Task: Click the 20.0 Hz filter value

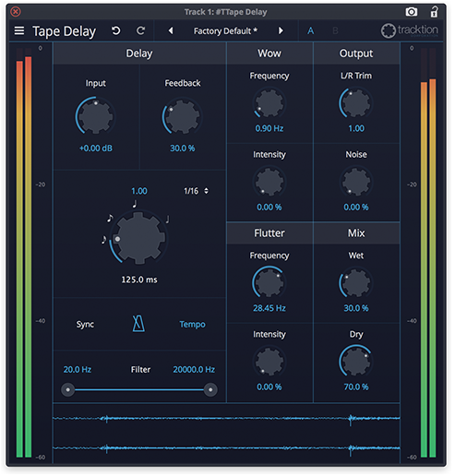Action: point(78,369)
